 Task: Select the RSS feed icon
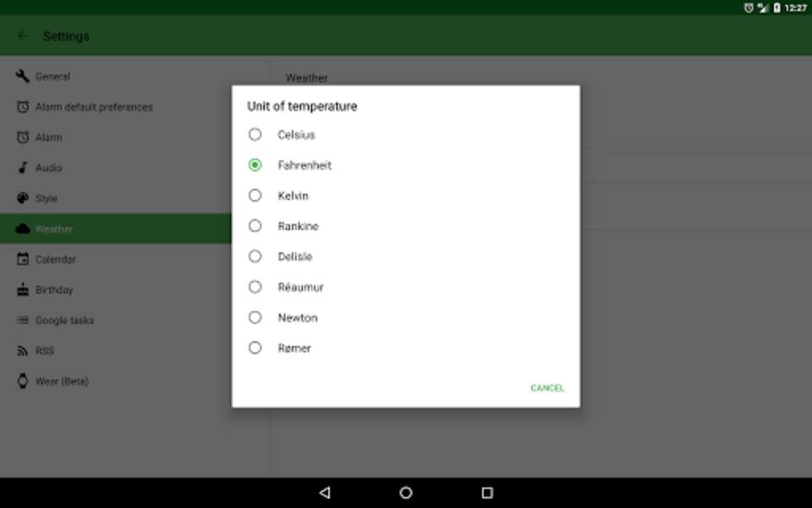[x=22, y=351]
